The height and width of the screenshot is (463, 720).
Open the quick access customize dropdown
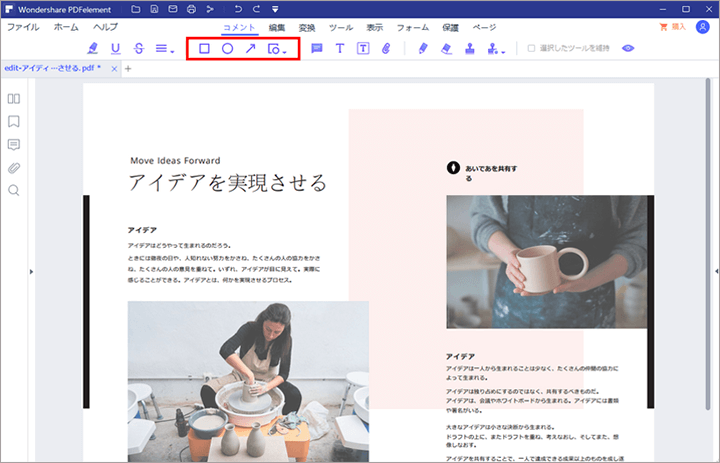tap(275, 9)
